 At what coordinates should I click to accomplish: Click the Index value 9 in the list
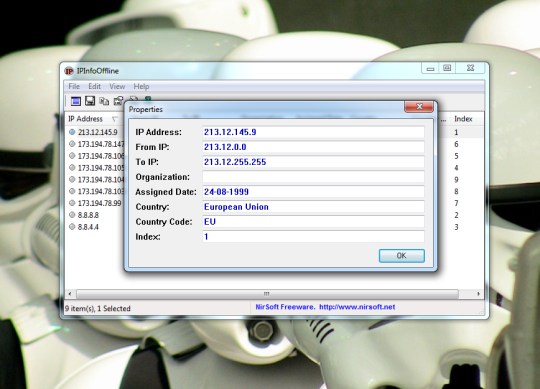[x=456, y=179]
